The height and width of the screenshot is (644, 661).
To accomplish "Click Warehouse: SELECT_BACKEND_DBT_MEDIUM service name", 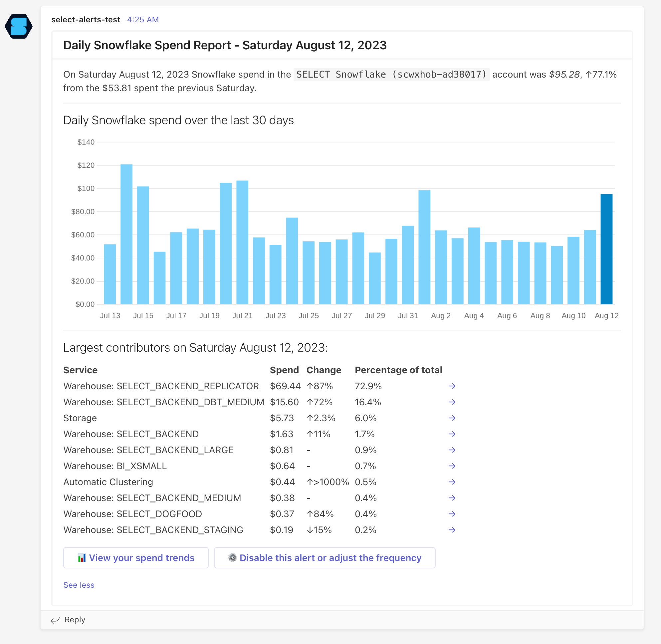I will [164, 402].
